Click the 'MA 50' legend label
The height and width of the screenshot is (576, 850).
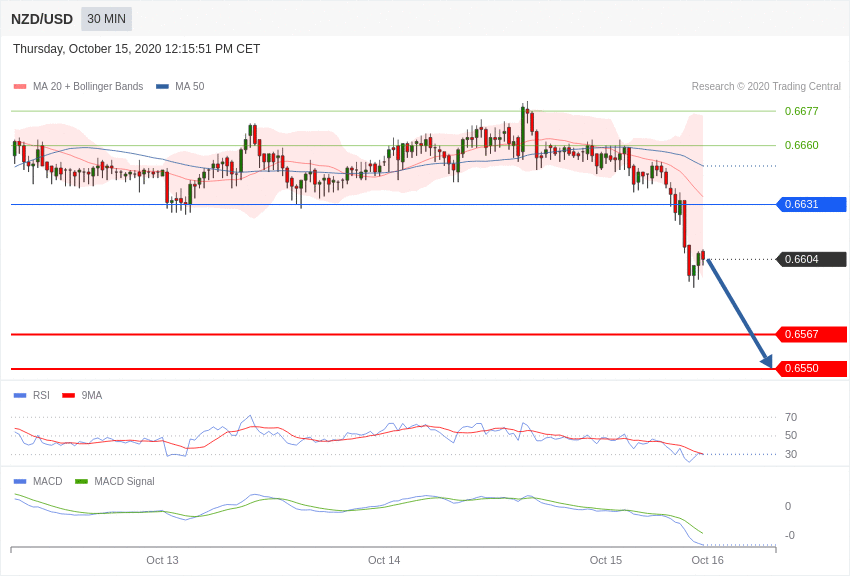coord(190,86)
